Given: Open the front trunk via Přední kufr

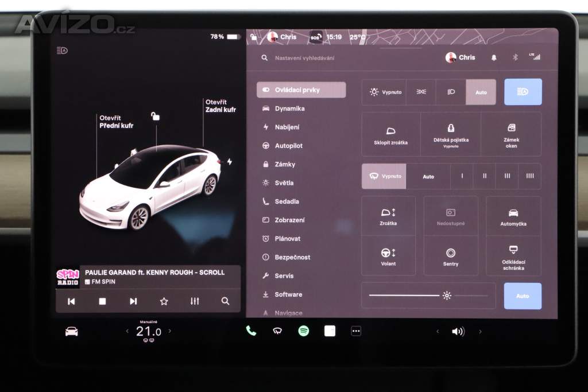Looking at the screenshot, I should [116, 122].
